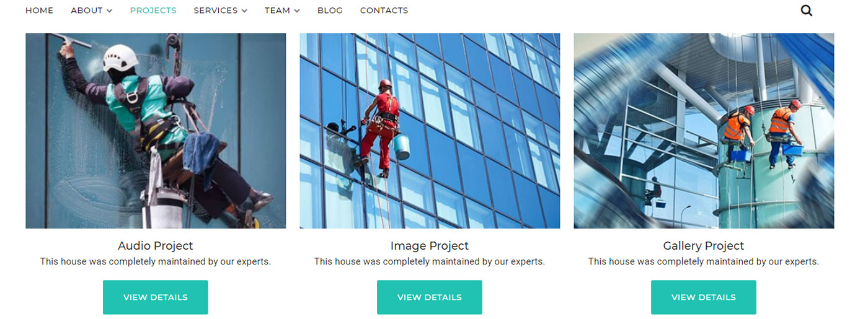Open the search magnifier icon

point(806,11)
